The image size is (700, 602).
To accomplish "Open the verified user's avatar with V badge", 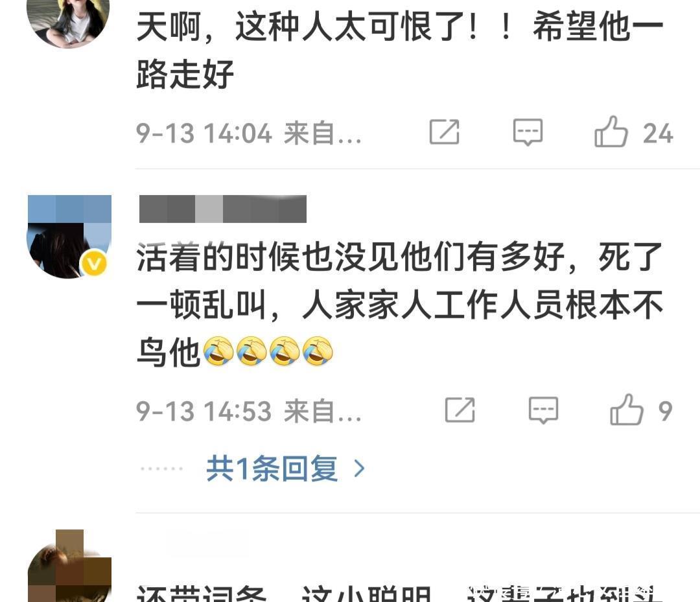I will (69, 237).
